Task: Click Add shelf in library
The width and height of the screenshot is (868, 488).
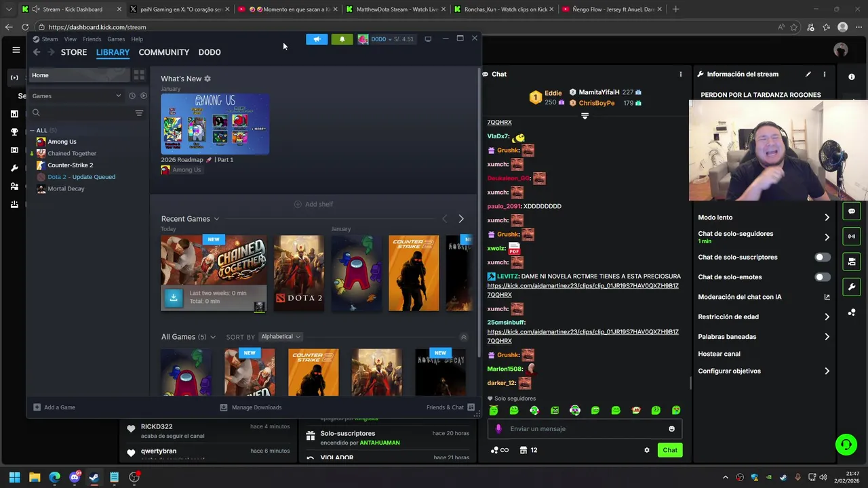Action: [x=313, y=204]
